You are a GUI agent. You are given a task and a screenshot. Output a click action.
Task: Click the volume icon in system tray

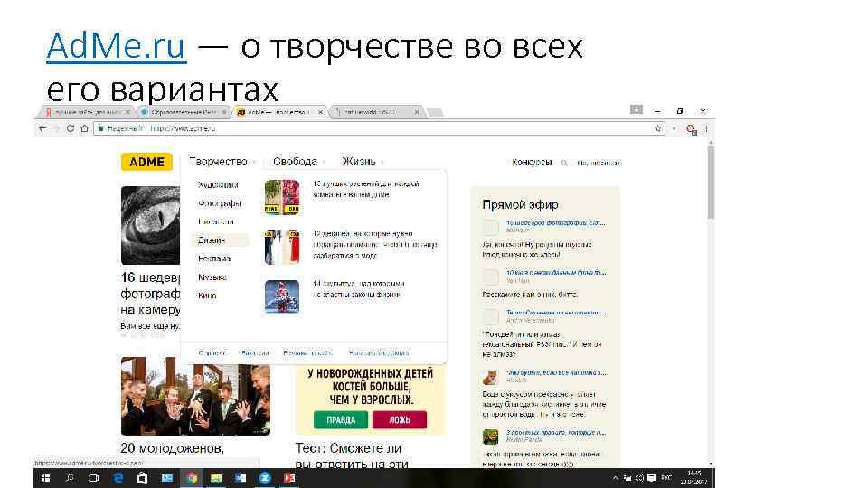click(x=639, y=478)
